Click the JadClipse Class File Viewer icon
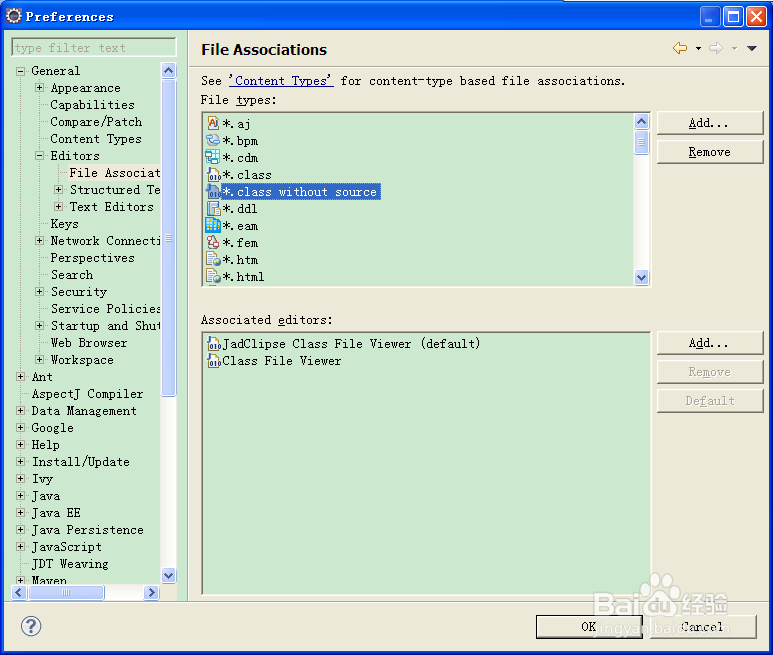The width and height of the screenshot is (773, 655). tap(214, 344)
